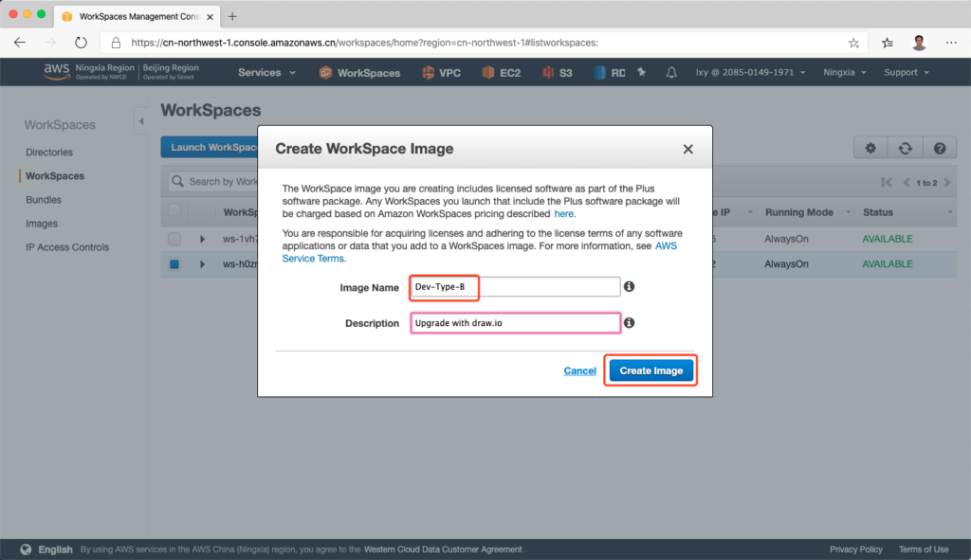971x560 pixels.
Task: Open Images in the sidebar
Action: click(42, 224)
